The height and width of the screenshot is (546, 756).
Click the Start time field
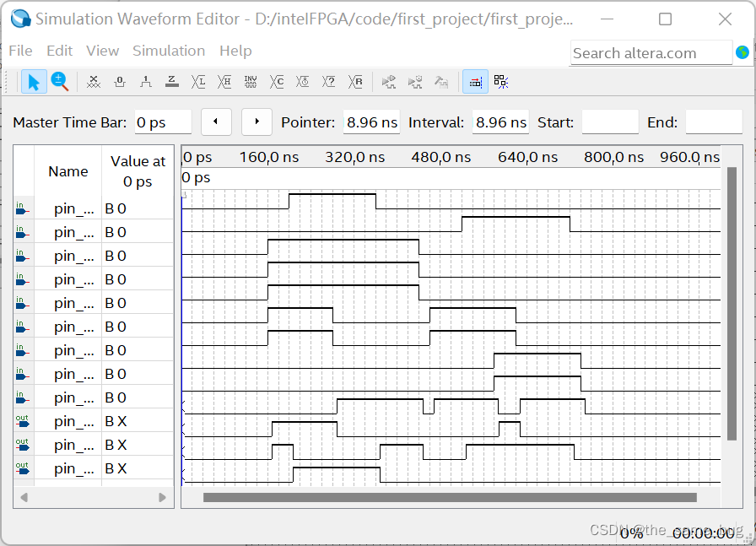(610, 122)
